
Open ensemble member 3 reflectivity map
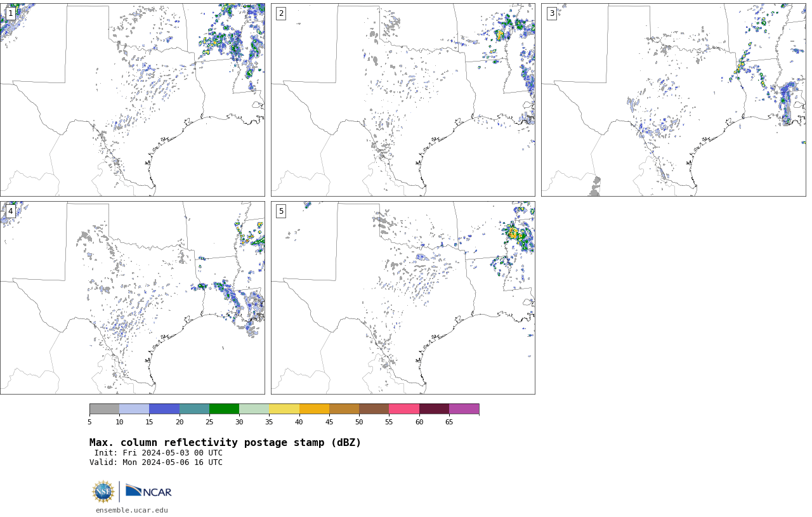coord(673,100)
